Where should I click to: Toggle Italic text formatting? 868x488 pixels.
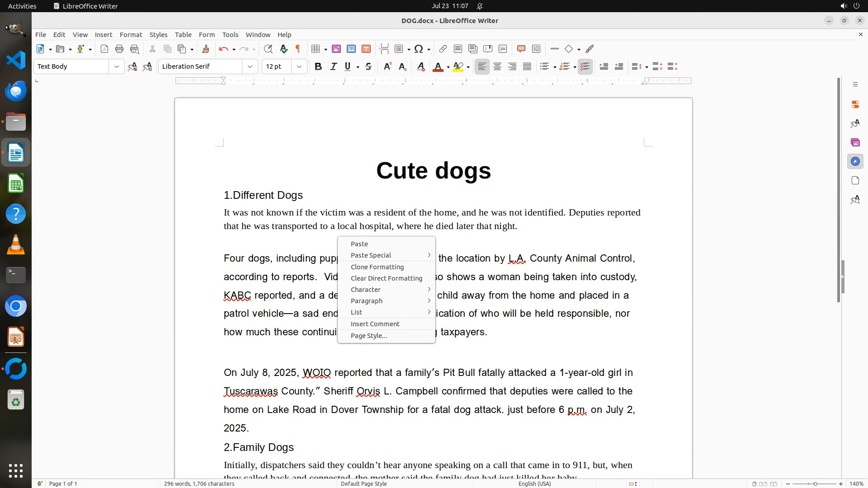click(333, 66)
